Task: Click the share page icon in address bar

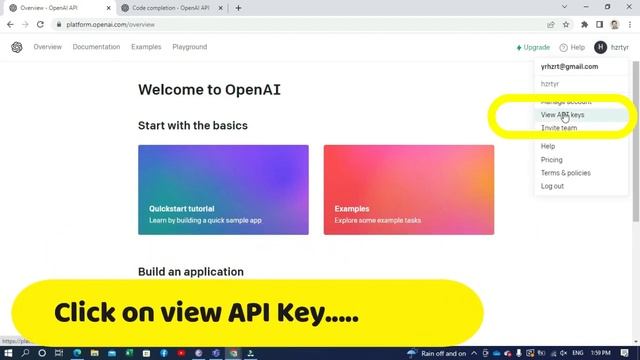Action: [551, 24]
